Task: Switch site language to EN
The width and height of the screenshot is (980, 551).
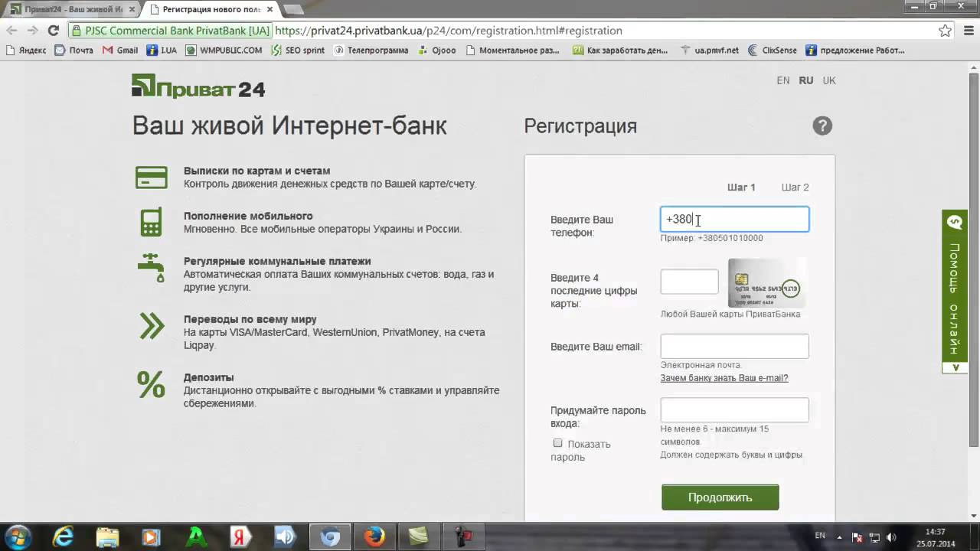Action: [783, 80]
